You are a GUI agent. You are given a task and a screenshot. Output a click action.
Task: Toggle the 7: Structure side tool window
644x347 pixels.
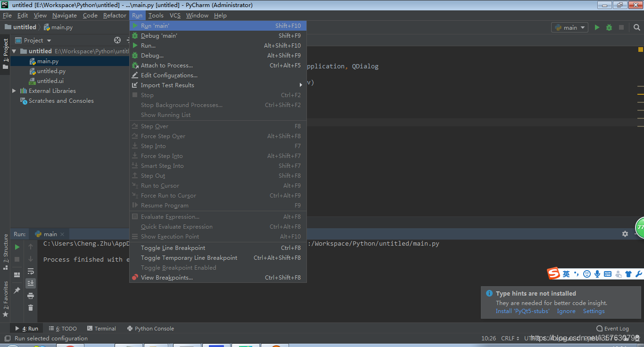coord(5,252)
